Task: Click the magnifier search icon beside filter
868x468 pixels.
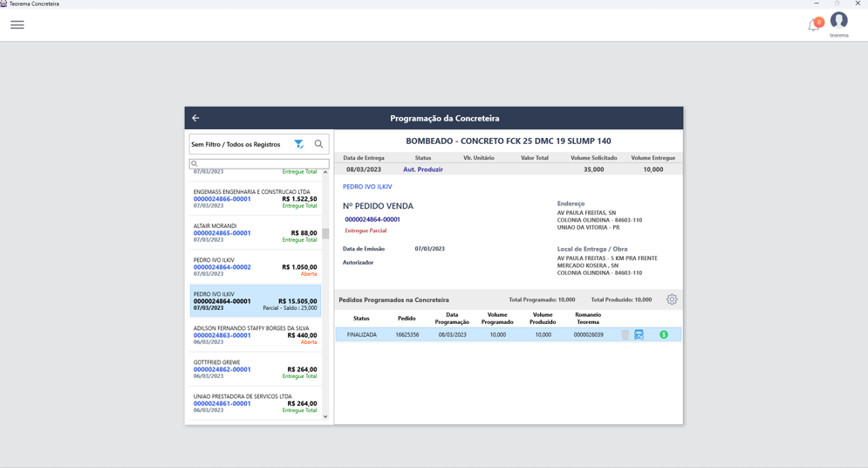Action: (x=319, y=144)
